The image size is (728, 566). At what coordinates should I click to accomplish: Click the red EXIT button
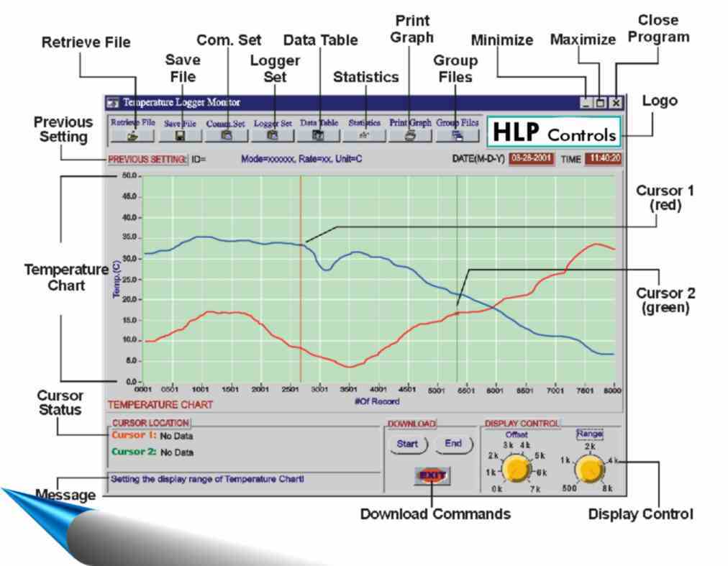(x=432, y=475)
